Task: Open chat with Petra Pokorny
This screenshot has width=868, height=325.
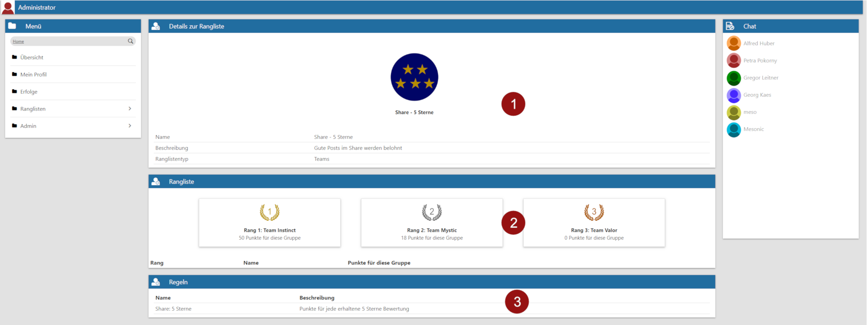Action: coord(760,60)
